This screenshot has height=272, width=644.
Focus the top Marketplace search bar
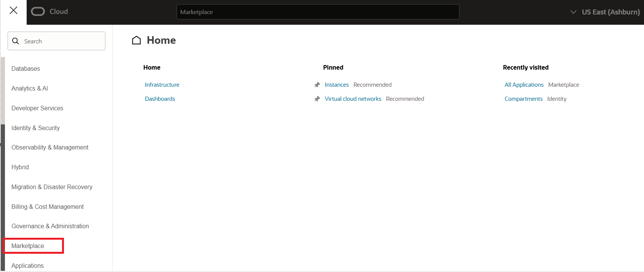click(318, 12)
